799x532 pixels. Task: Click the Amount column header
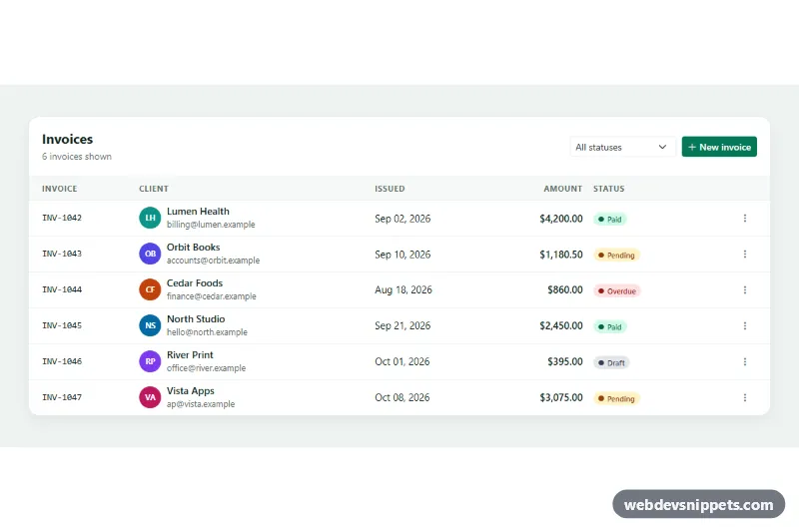pos(562,189)
